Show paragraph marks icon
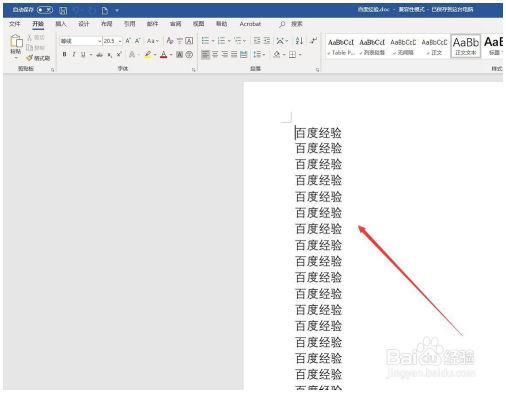This screenshot has height=393, width=506. click(x=313, y=41)
